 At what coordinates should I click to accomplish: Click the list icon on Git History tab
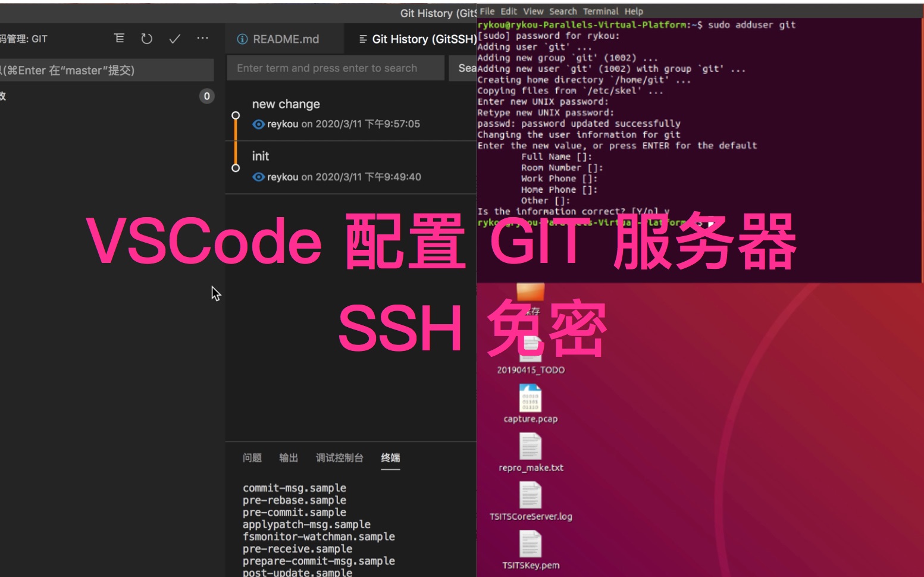tap(362, 39)
